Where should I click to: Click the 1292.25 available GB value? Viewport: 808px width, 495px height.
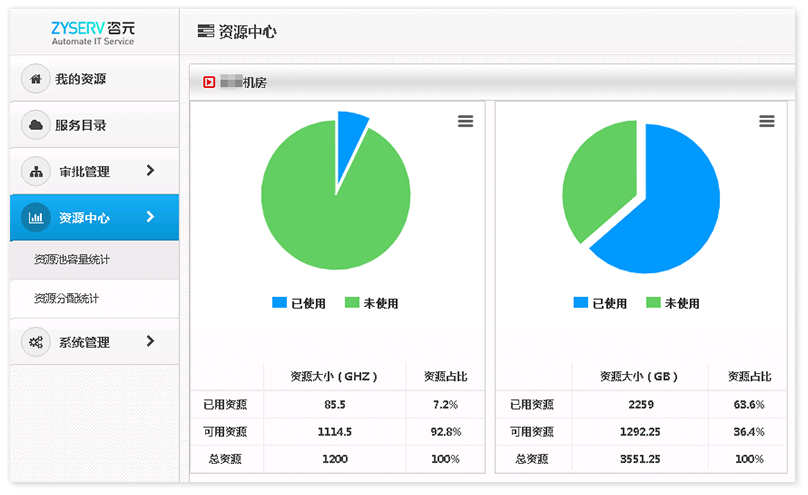pyautogui.click(x=640, y=432)
